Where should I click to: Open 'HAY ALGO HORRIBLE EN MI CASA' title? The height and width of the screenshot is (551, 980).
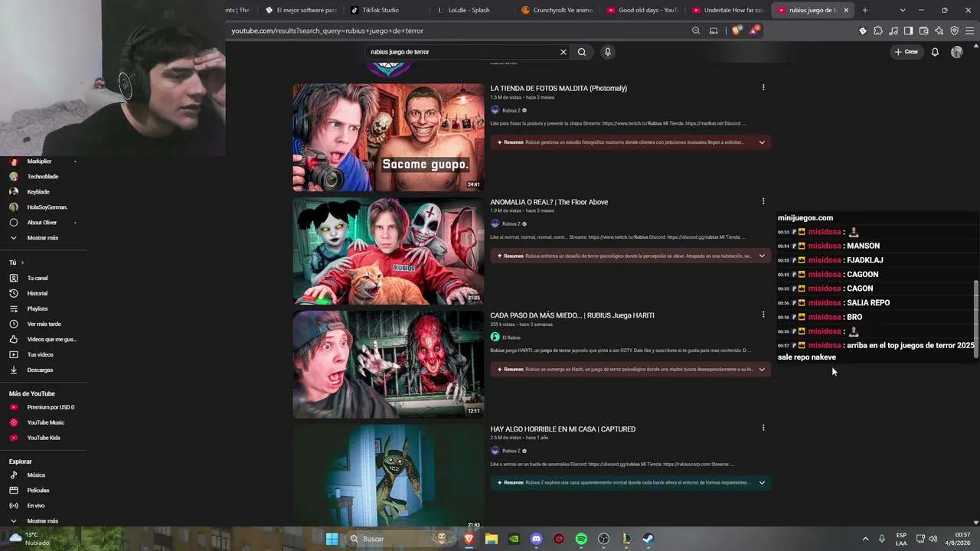point(563,429)
